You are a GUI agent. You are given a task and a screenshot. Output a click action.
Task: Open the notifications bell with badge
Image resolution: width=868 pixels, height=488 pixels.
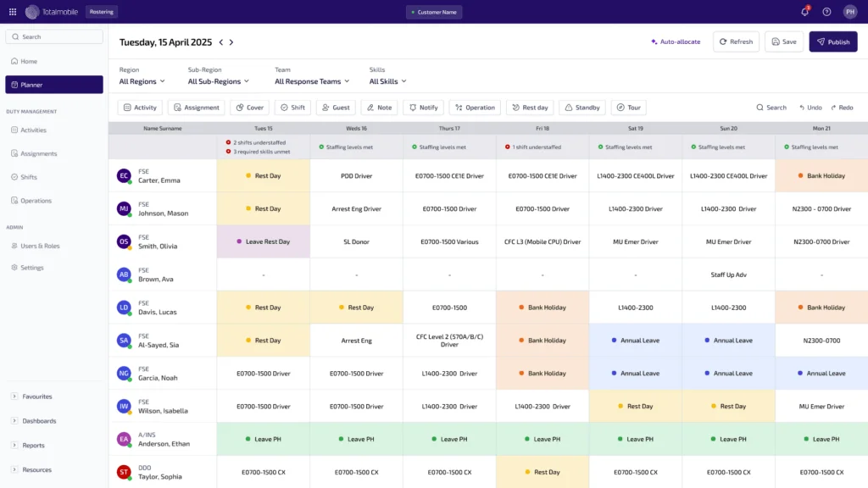point(804,12)
